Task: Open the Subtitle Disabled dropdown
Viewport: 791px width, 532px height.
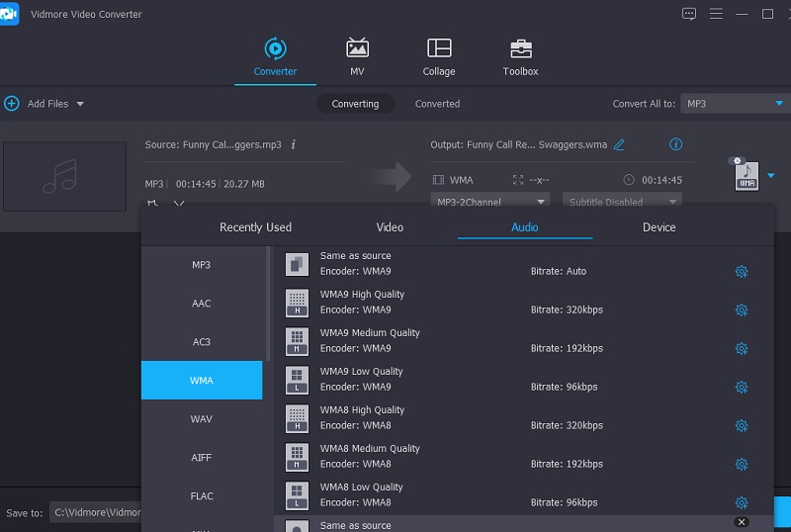Action: pos(623,202)
